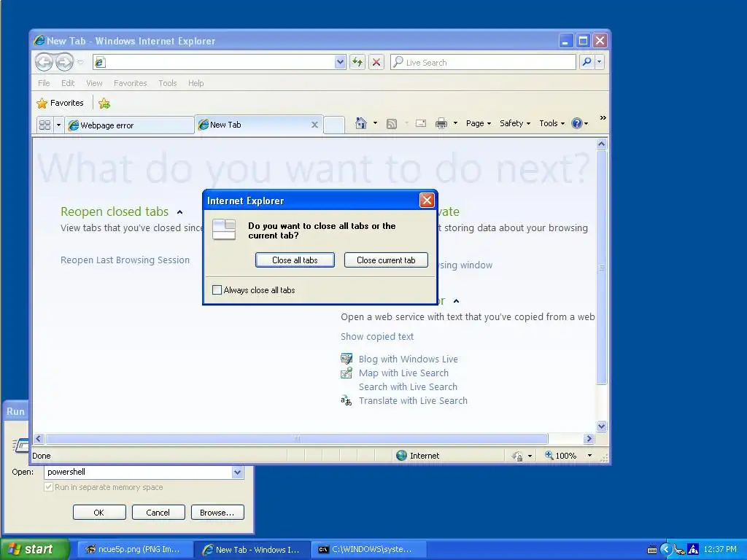Image resolution: width=747 pixels, height=560 pixels.
Task: Click the Refresh icon next to address bar
Action: coord(357,62)
